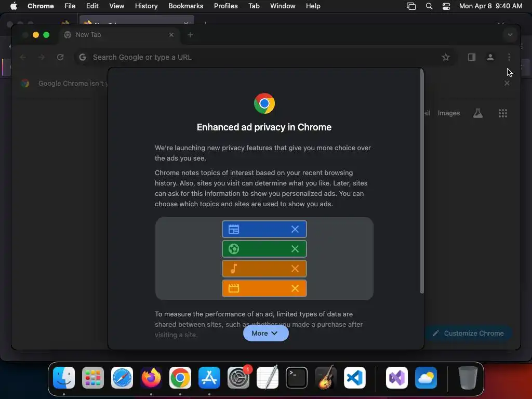Open TextEdit from the Dock
532x399 pixels.
click(x=268, y=378)
